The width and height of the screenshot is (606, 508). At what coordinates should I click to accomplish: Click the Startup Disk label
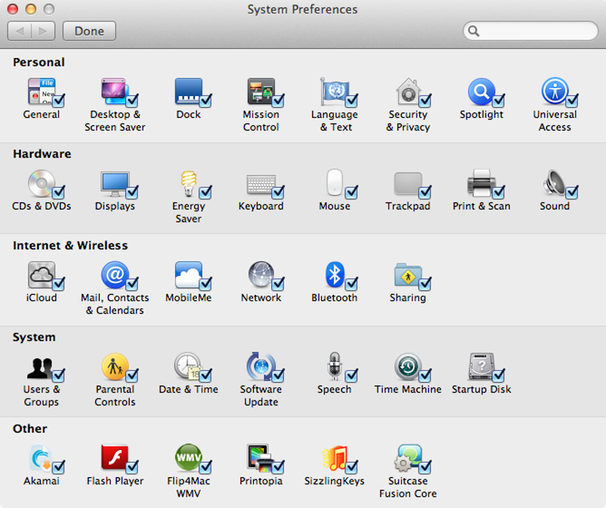point(481,389)
